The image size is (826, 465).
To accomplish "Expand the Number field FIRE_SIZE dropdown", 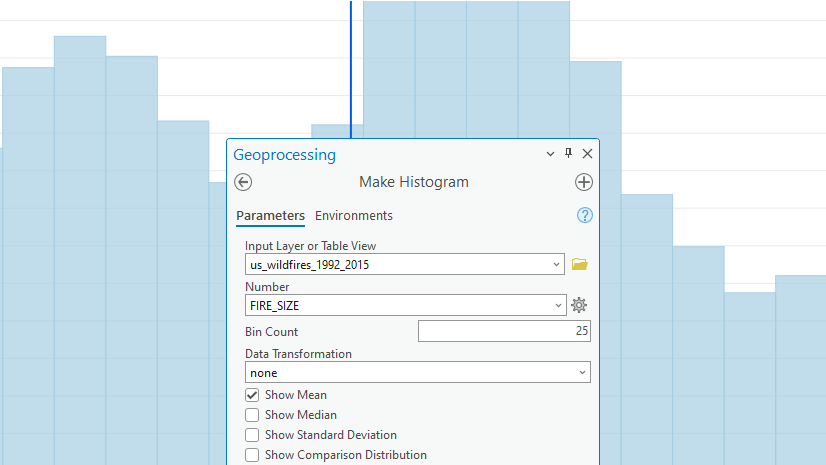I will tap(557, 305).
